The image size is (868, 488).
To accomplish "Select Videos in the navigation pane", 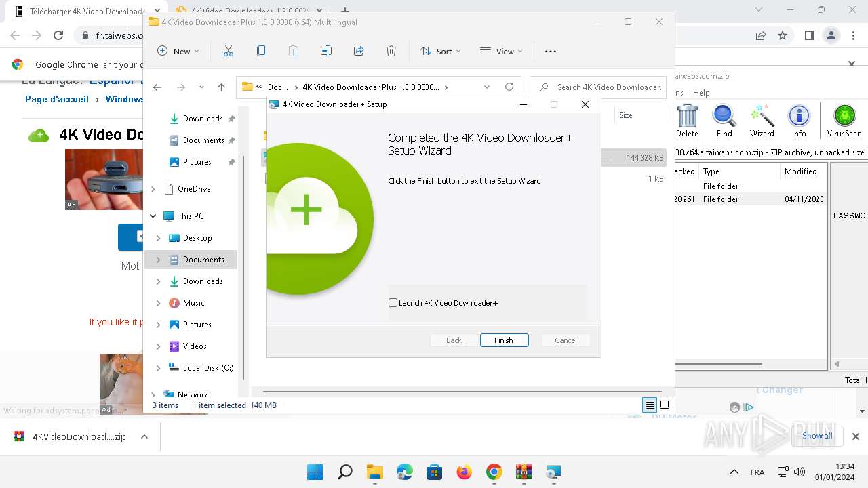I will 195,346.
